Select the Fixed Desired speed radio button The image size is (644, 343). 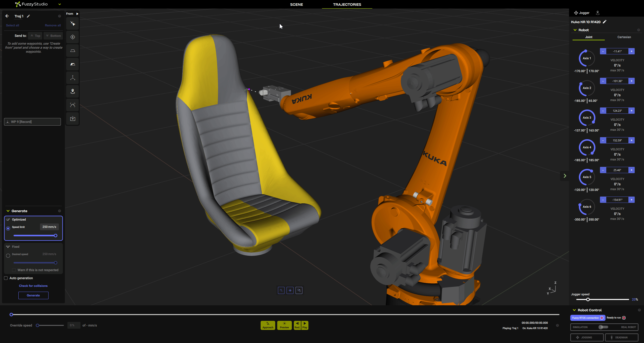[x=8, y=256]
